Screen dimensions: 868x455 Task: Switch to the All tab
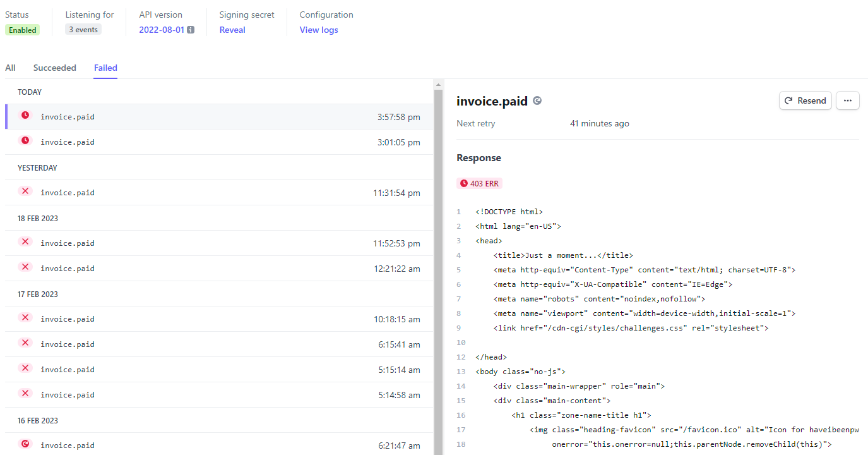(x=10, y=68)
